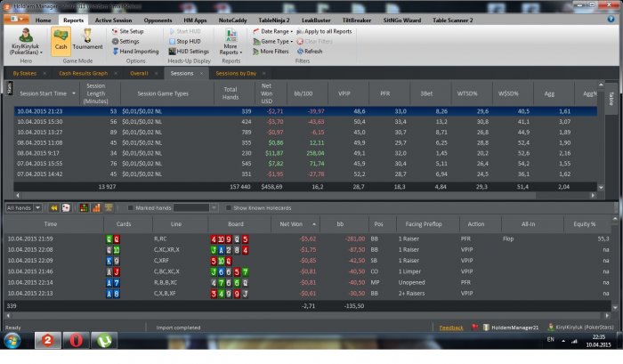This screenshot has height=364, width=623.
Task: Close the Sessions report tab
Action: (x=201, y=74)
